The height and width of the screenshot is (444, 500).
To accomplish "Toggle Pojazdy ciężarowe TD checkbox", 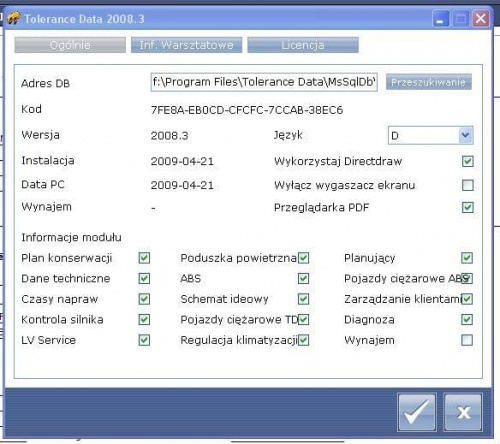I will pos(303,320).
